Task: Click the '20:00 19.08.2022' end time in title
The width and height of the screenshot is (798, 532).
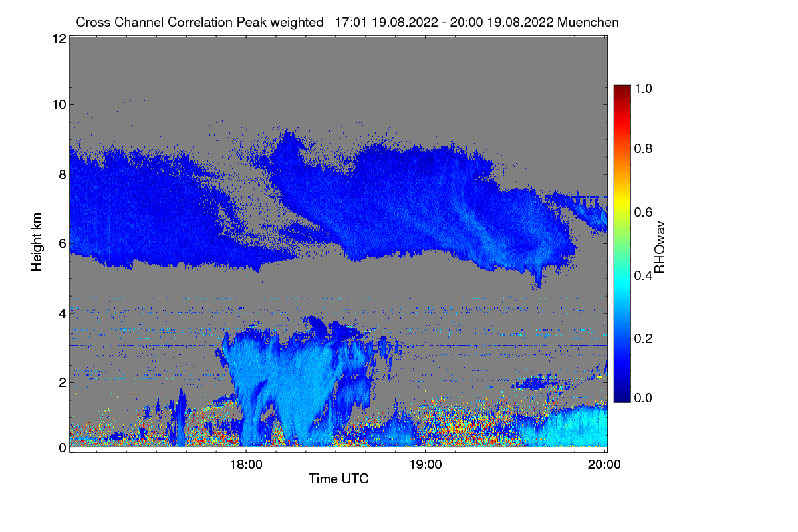Action: click(501, 22)
